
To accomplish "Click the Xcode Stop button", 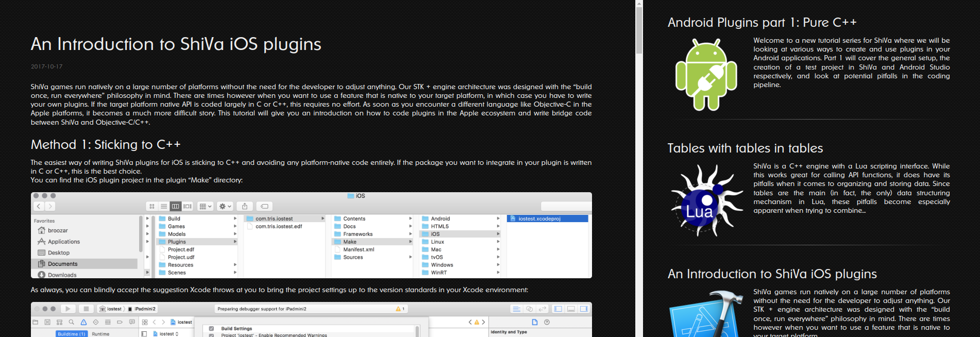I will [86, 309].
